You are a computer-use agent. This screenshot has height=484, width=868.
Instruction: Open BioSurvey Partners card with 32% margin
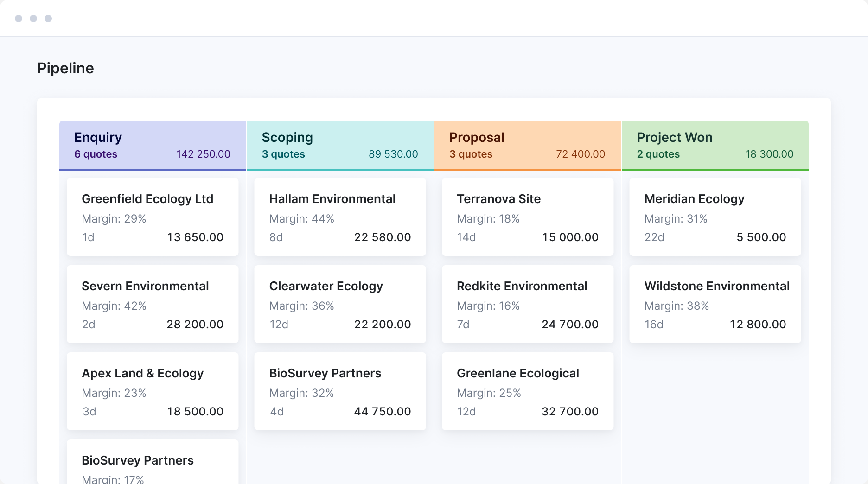(x=340, y=391)
